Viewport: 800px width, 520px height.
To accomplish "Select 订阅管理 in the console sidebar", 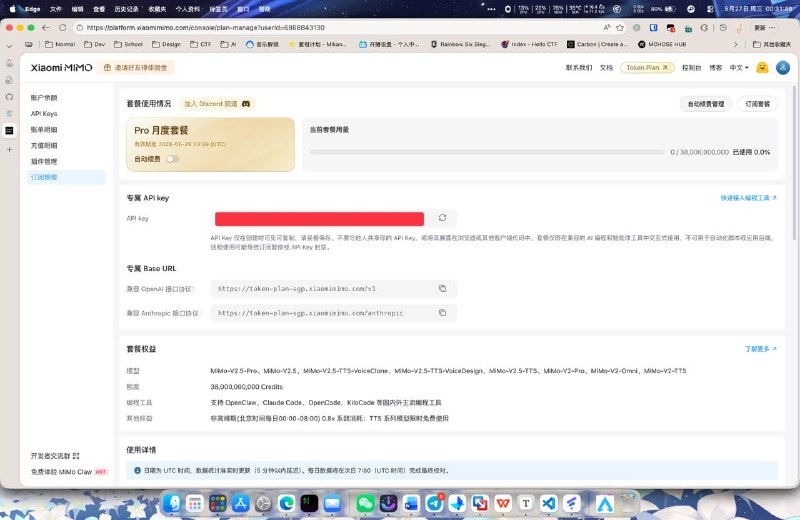I will (x=66, y=177).
